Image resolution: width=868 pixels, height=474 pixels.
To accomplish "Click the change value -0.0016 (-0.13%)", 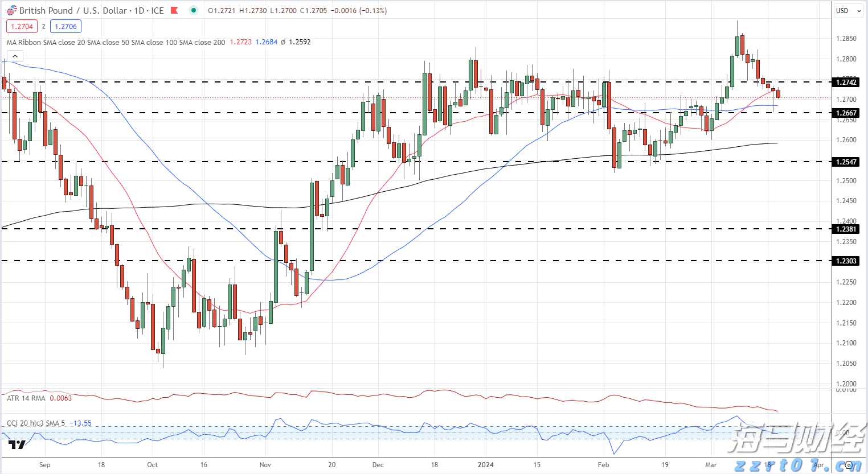I will pos(358,10).
